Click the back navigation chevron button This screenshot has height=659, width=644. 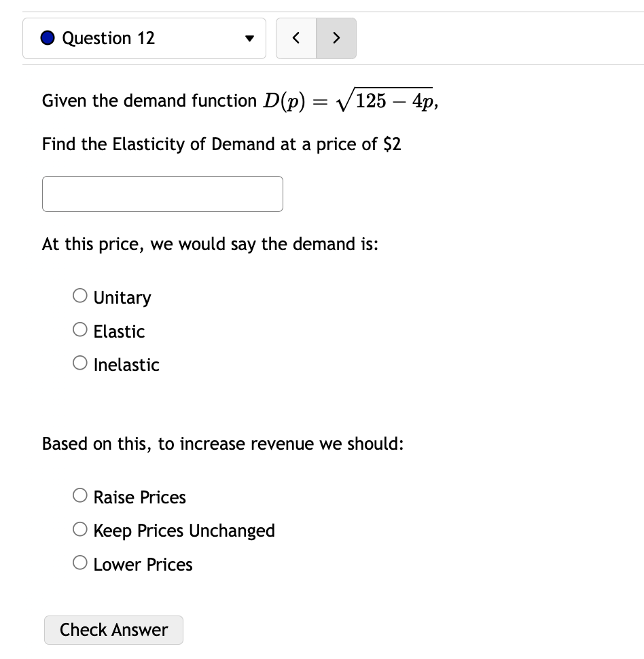click(x=296, y=38)
